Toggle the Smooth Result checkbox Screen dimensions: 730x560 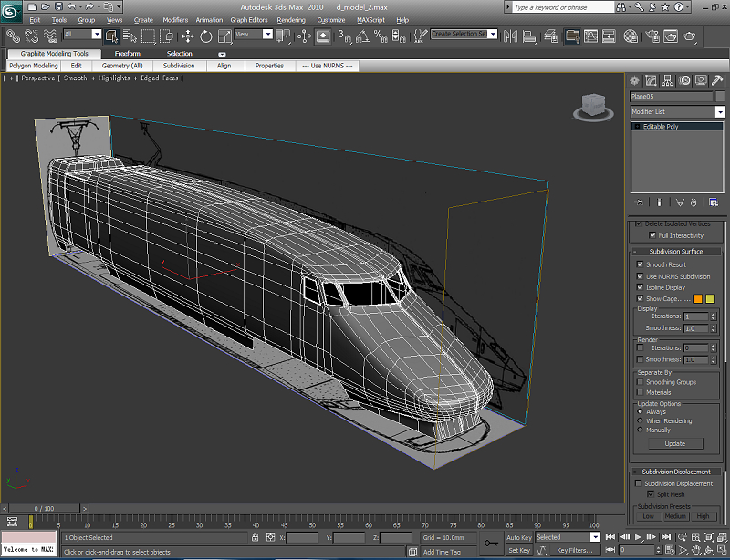pos(641,264)
